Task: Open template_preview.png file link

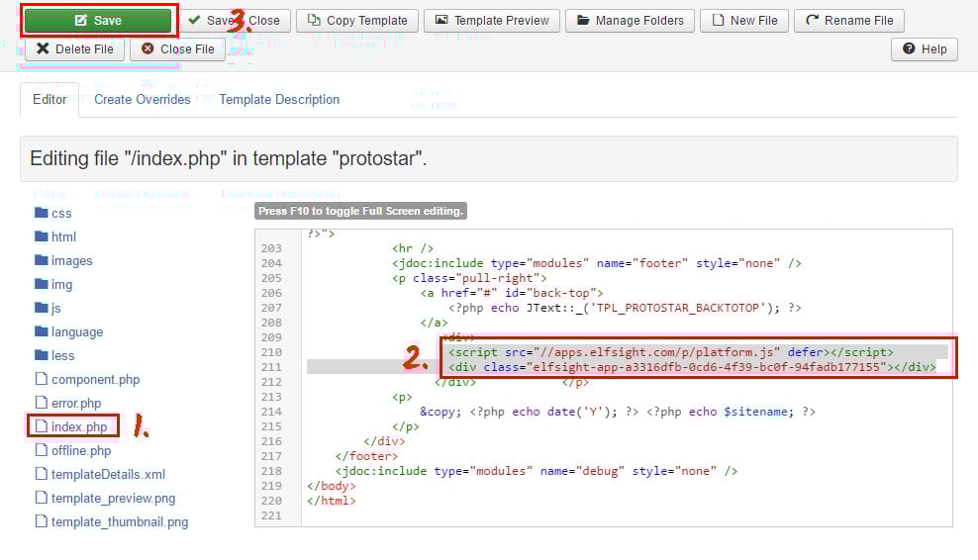Action: (x=113, y=498)
